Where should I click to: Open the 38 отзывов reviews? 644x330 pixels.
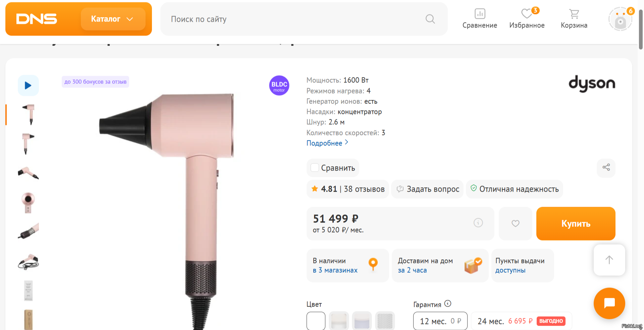[x=364, y=189]
